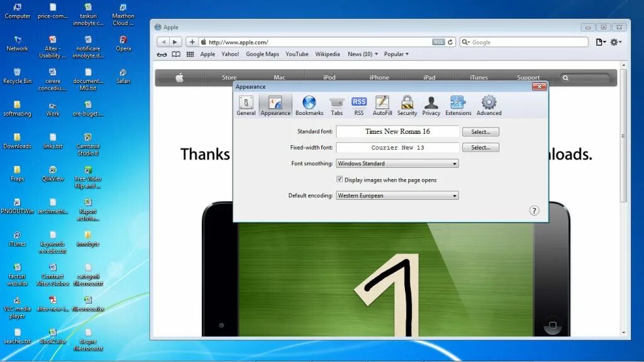Open the Default encoding dropdown

(397, 195)
